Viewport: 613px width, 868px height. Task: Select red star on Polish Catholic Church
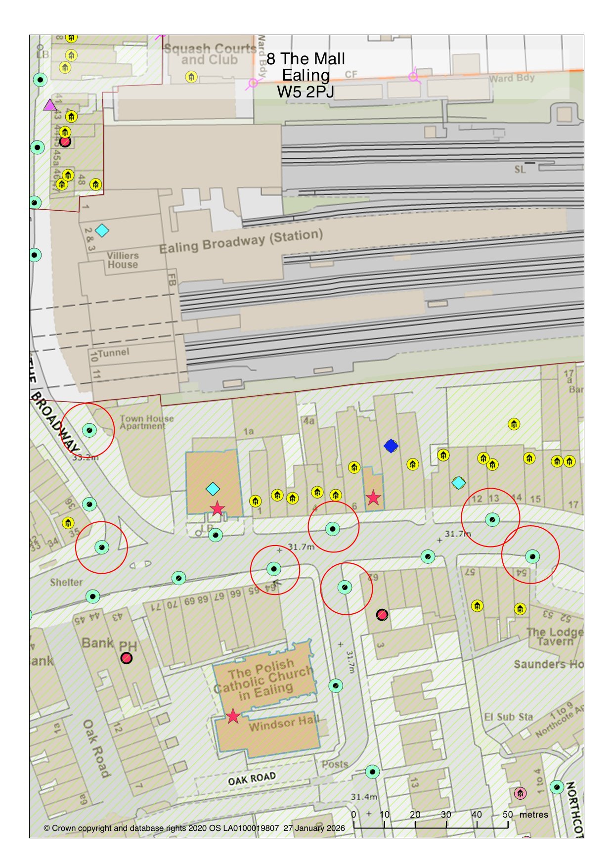[233, 716]
